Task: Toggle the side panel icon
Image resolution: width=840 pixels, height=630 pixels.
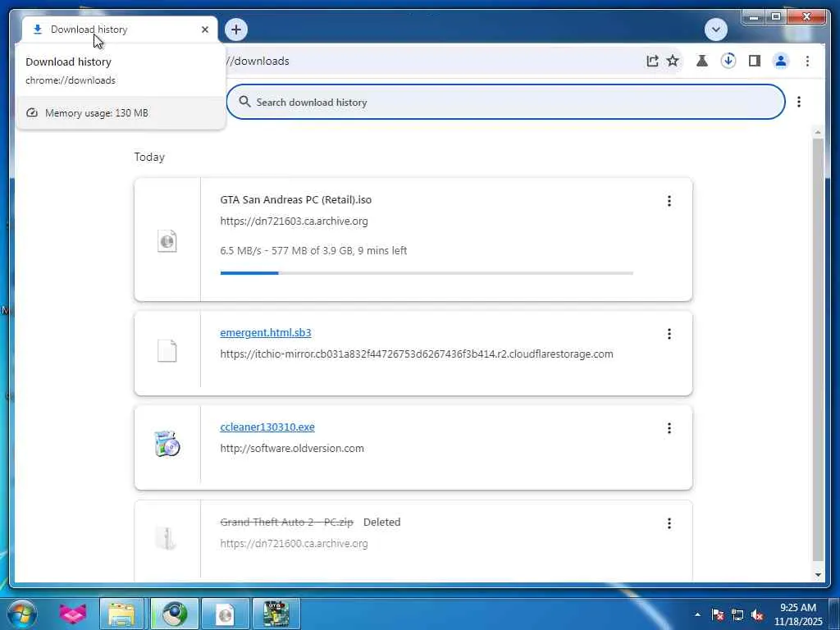Action: [755, 61]
